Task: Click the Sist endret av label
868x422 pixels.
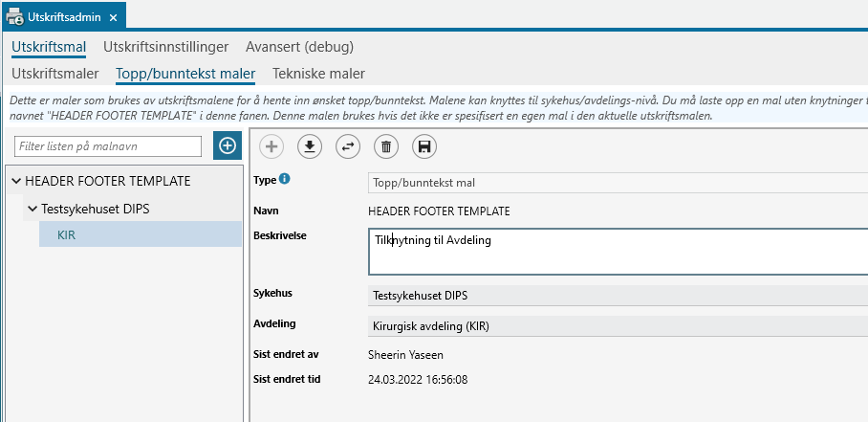Action: (x=286, y=354)
